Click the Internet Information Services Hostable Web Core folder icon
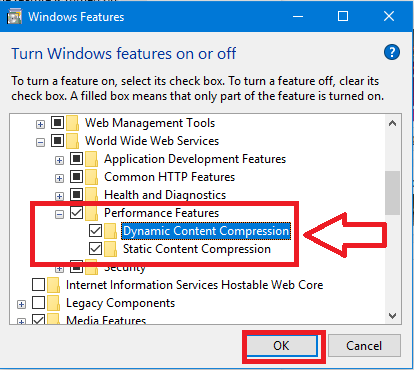The height and width of the screenshot is (370, 414). 53,285
